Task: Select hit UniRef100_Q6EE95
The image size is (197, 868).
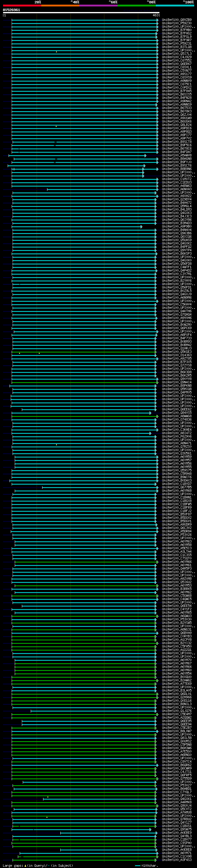Action: (176, 721)
